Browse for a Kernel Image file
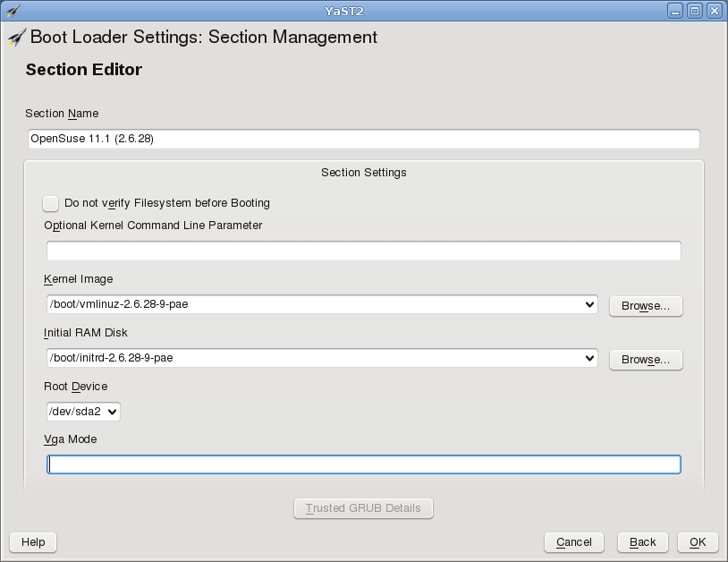Screen dimensions: 728x562 coord(646,306)
